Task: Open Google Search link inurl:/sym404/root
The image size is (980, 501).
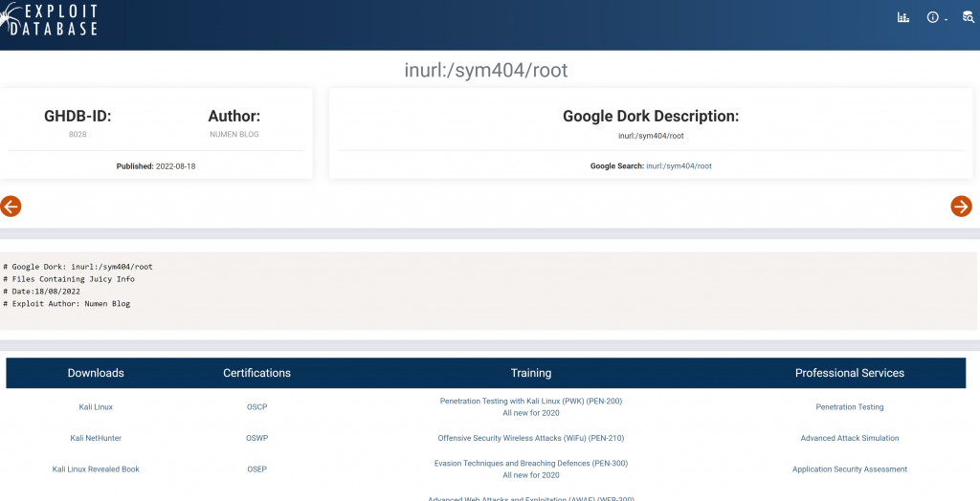Action: [679, 166]
